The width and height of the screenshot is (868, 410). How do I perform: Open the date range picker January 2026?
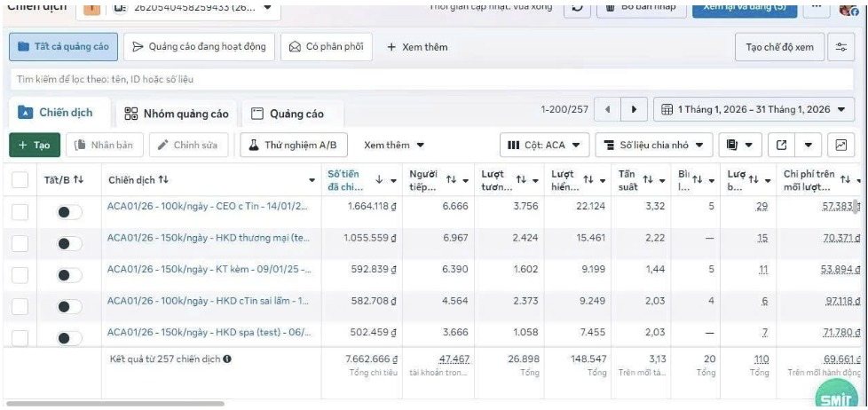(x=754, y=109)
